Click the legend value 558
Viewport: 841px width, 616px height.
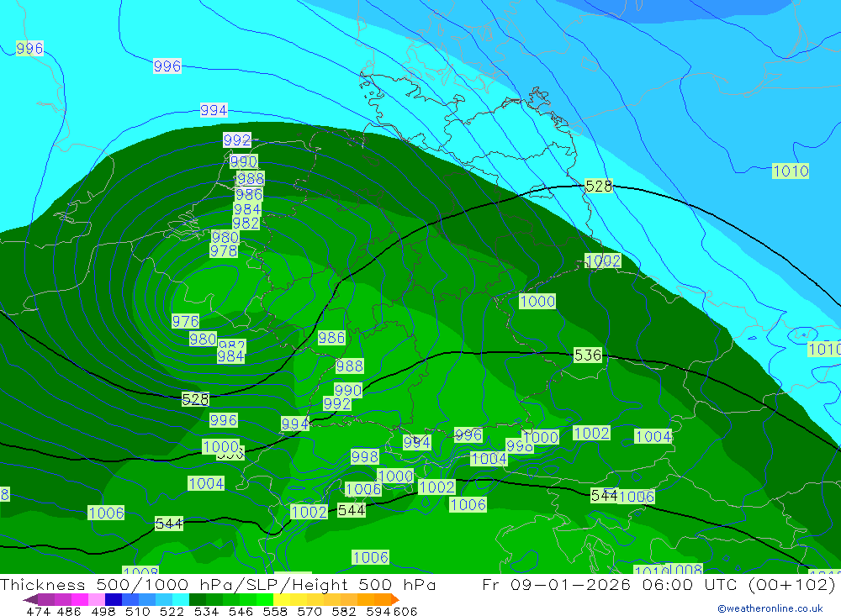(x=273, y=611)
